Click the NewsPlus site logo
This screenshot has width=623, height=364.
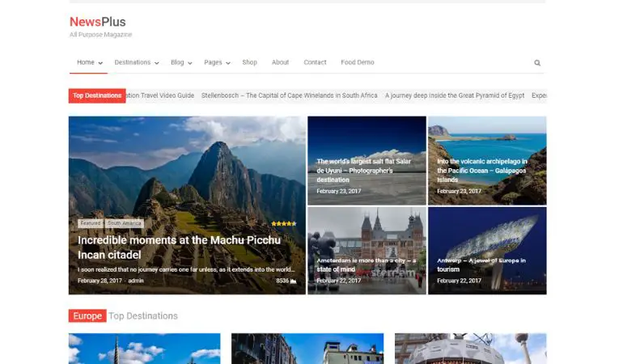click(x=98, y=22)
